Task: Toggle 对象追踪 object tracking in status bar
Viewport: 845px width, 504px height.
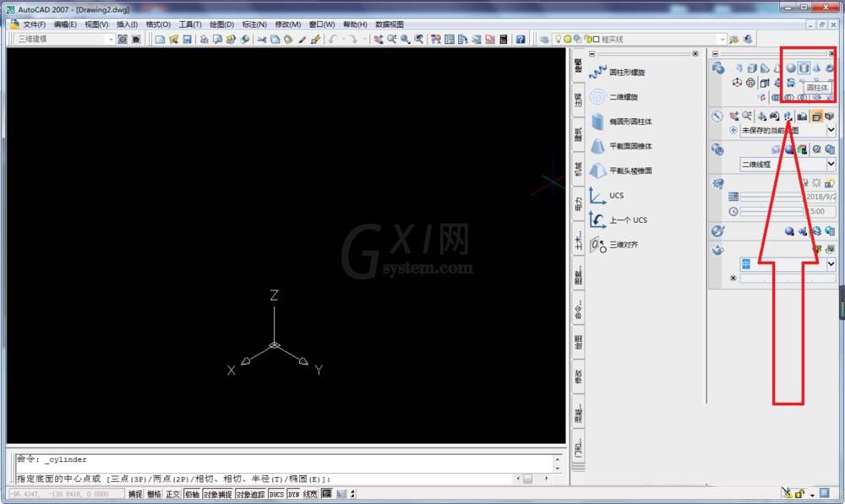Action: point(251,494)
